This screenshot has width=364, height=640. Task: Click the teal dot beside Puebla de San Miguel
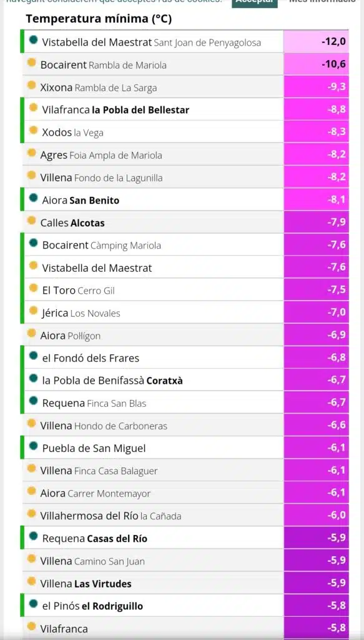coord(34,446)
